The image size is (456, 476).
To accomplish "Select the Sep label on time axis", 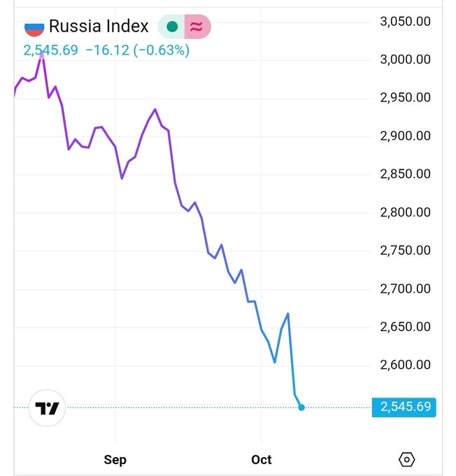I will 115,460.
